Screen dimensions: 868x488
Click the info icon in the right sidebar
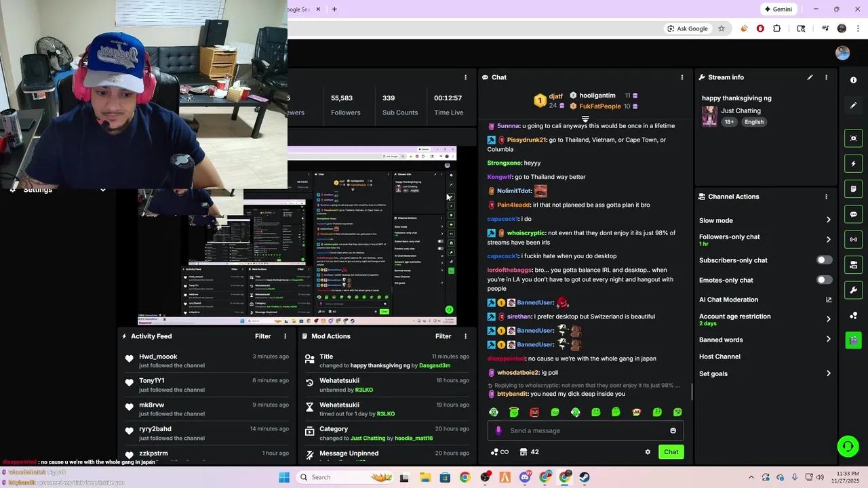click(853, 80)
